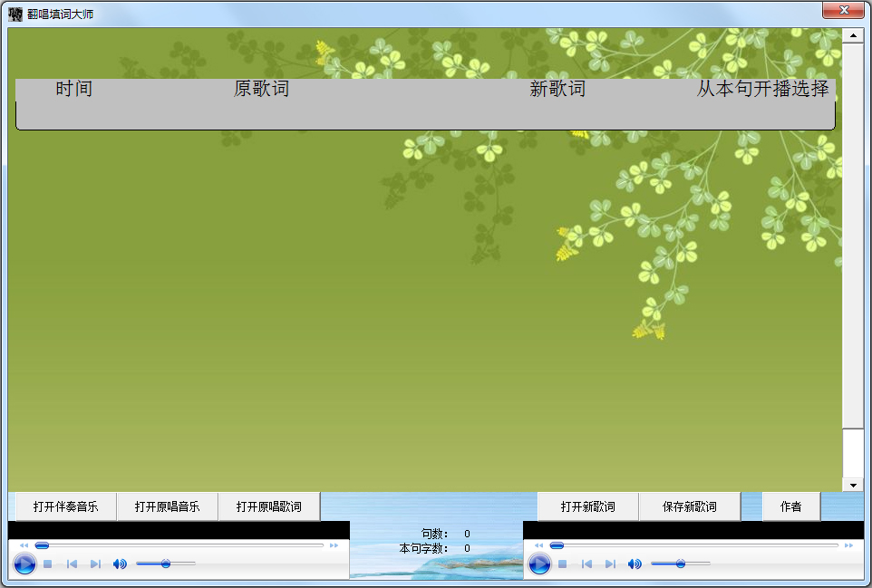
Task: Mute the right player's speaker
Action: click(x=634, y=564)
